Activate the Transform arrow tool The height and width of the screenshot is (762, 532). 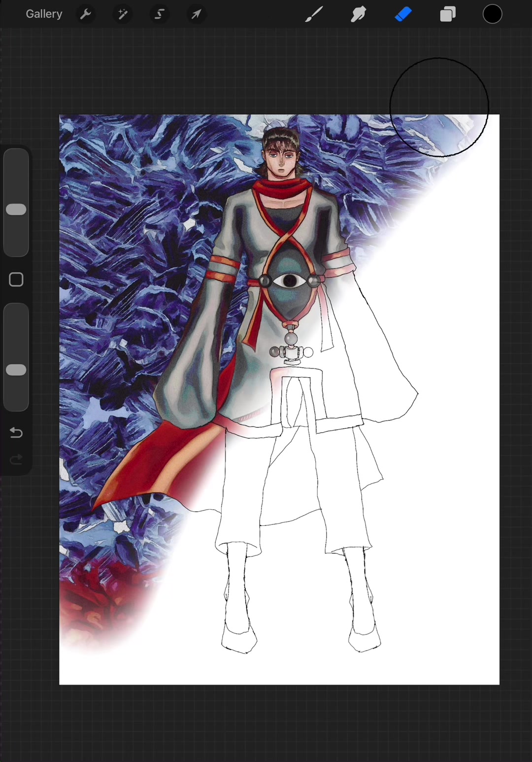tap(197, 14)
